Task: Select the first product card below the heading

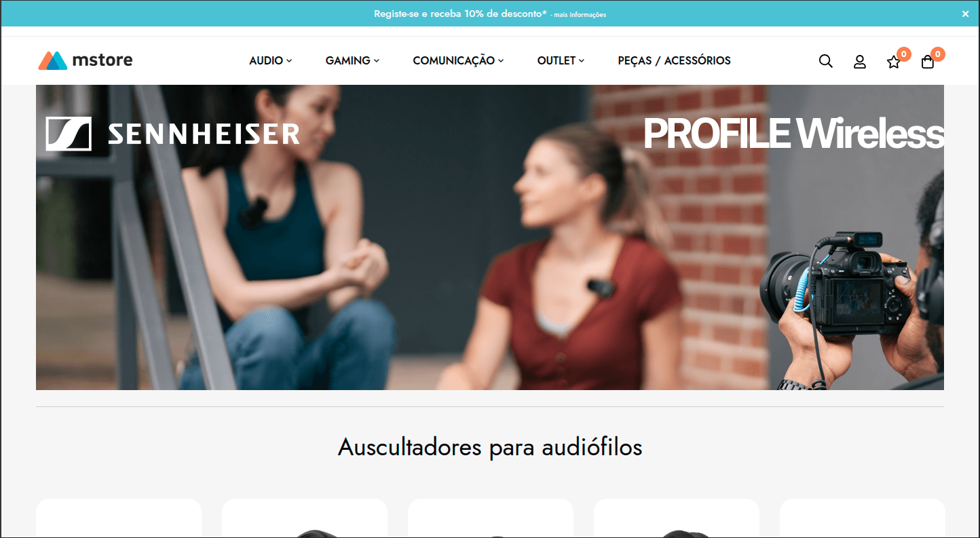Action: pyautogui.click(x=119, y=518)
